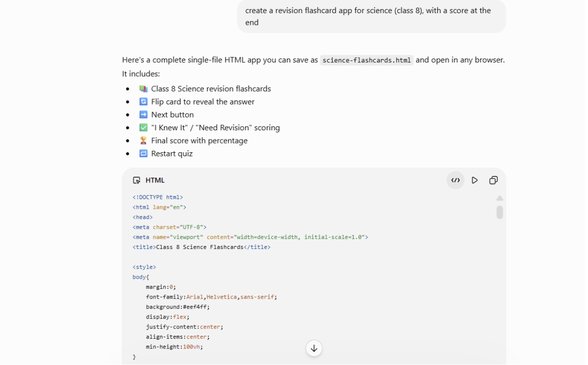
Task: Click the '<style>' code line
Action: (144, 267)
